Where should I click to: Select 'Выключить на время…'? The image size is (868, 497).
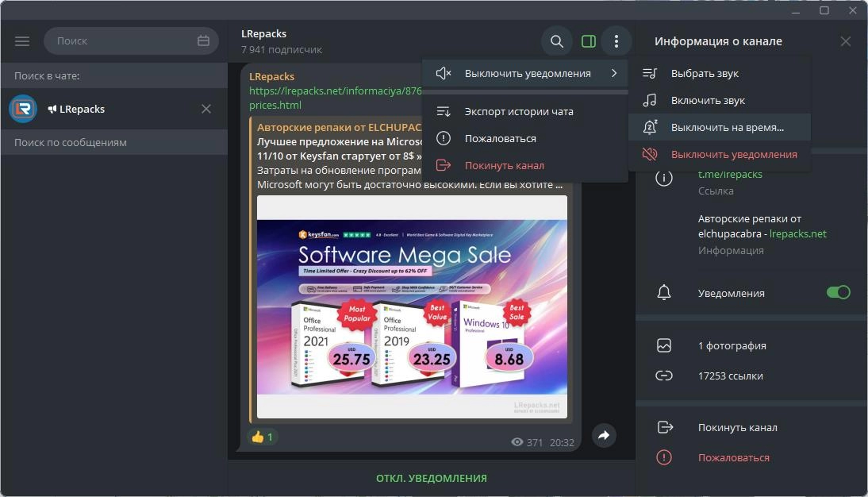click(x=719, y=128)
